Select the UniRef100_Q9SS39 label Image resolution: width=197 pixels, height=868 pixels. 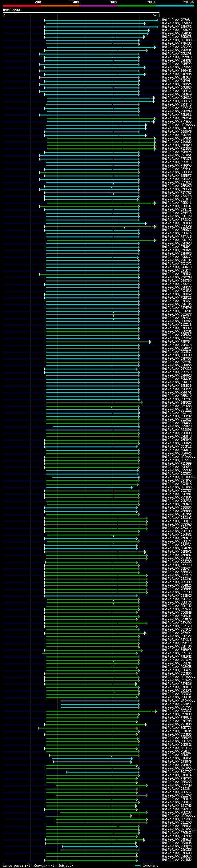point(177,470)
